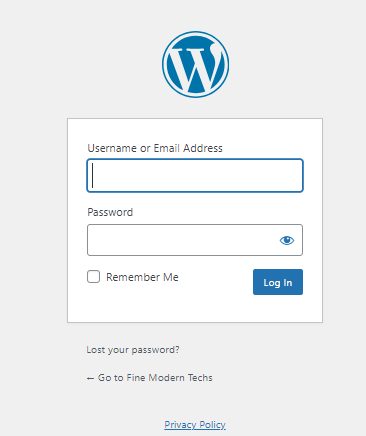
Task: Go to Fine Modern Techs site
Action: (149, 378)
